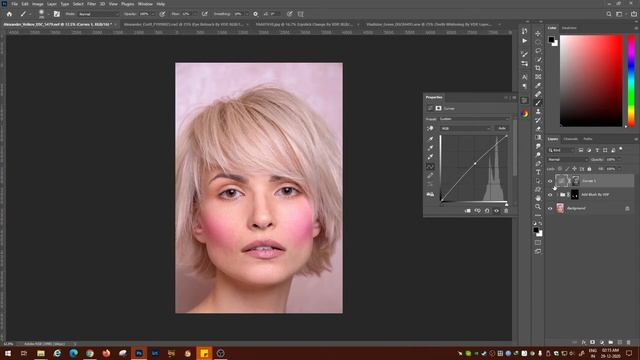
Task: Select draw to modify curve pencil icon
Action: pyautogui.click(x=430, y=176)
